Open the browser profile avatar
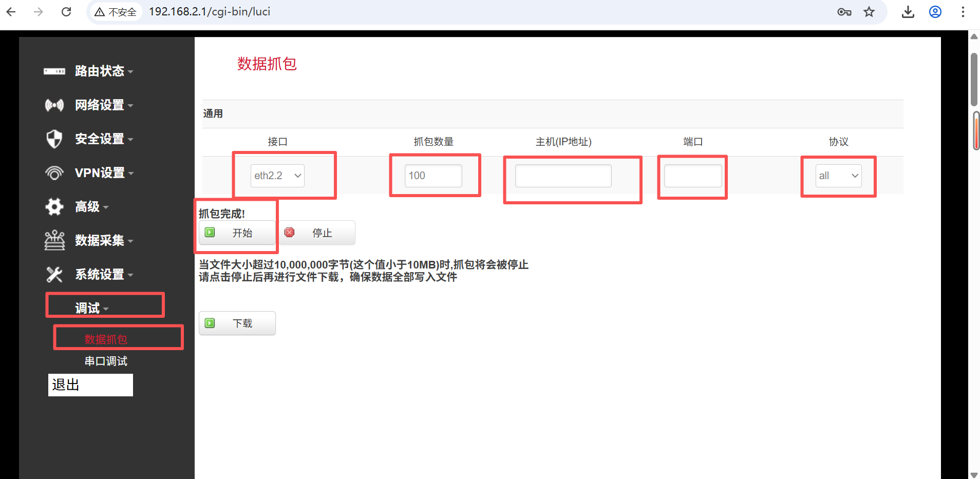 pos(935,11)
